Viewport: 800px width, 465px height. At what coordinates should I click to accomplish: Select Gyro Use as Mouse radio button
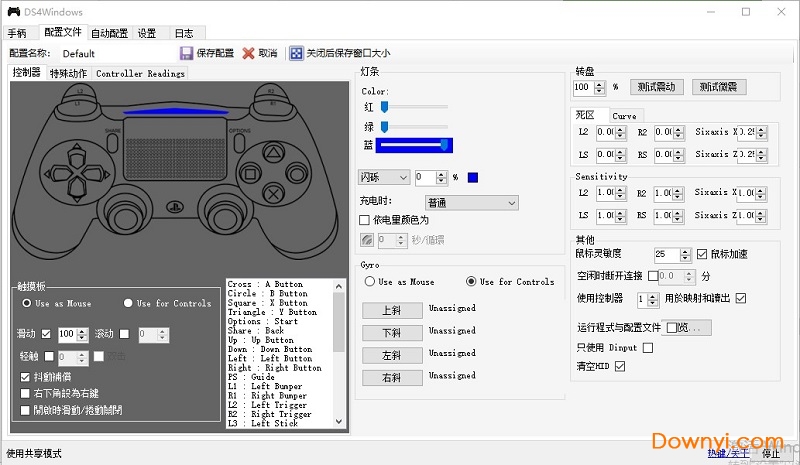tap(370, 281)
